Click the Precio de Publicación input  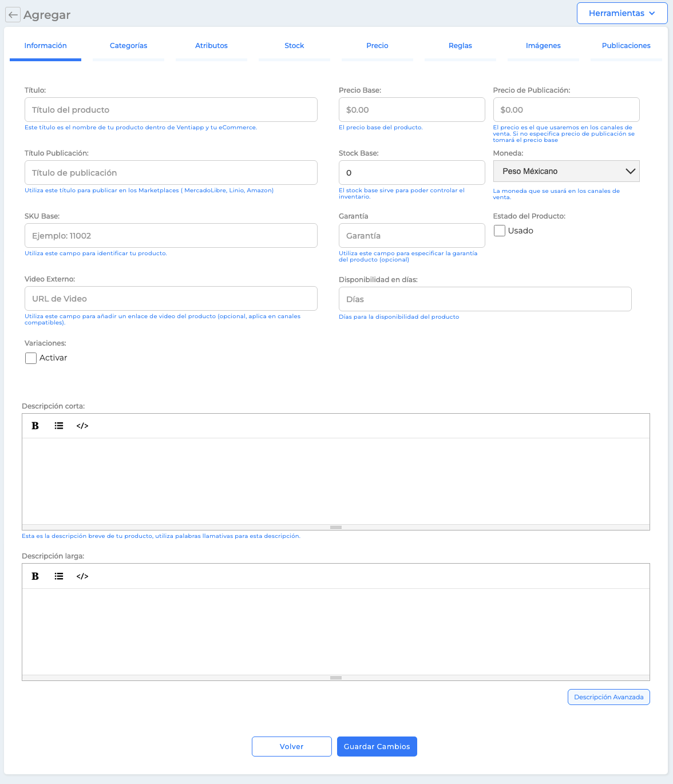[x=566, y=109]
